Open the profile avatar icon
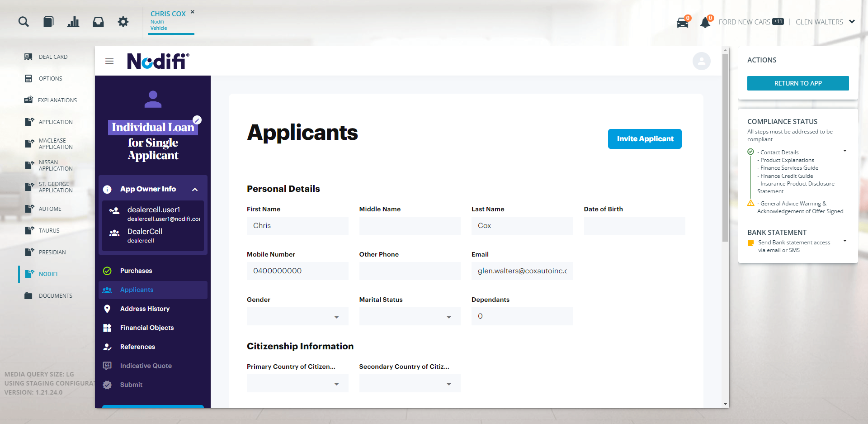 [702, 61]
